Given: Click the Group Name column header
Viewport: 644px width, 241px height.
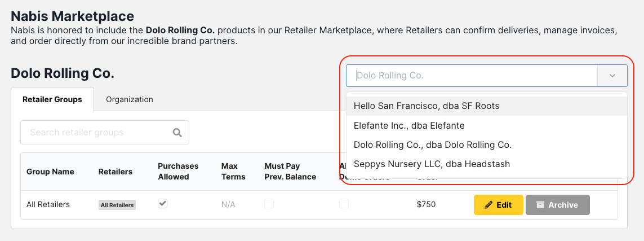Looking at the screenshot, I should [x=50, y=172].
